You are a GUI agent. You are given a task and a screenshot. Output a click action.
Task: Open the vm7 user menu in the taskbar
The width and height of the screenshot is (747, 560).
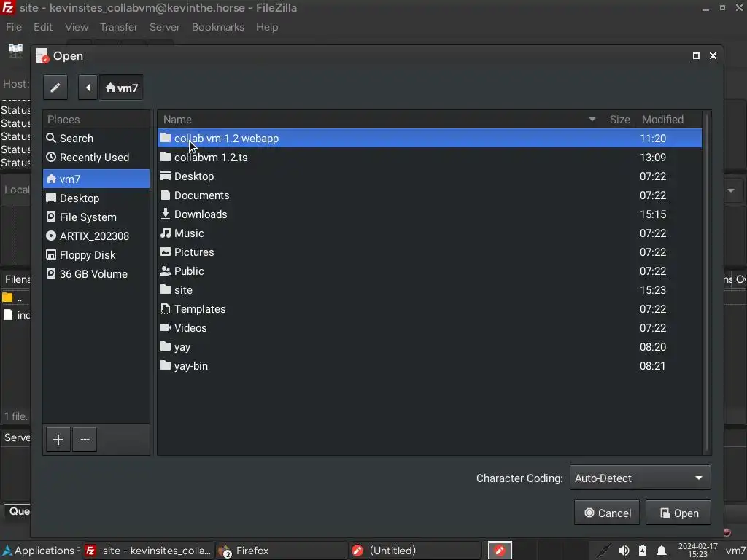coord(735,551)
